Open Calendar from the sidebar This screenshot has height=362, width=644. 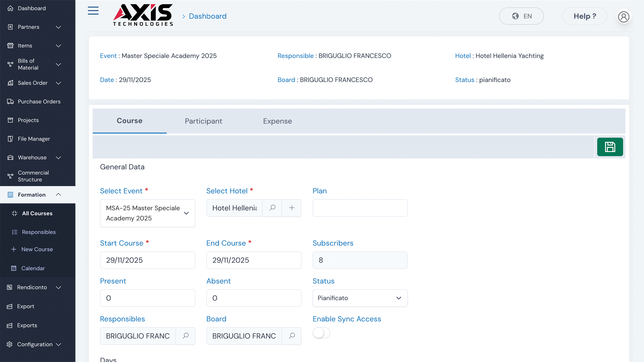click(x=33, y=268)
